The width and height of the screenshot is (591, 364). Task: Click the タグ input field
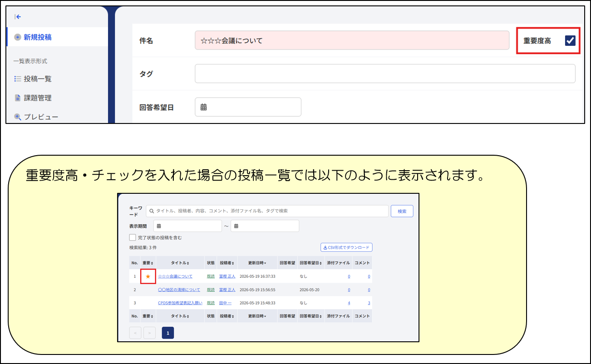385,74
